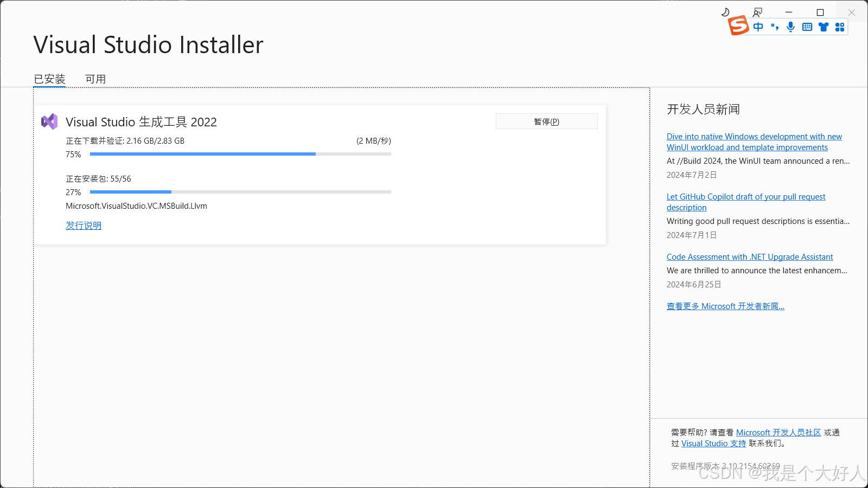
Task: Open Sogou skin shirt icon
Action: point(824,27)
